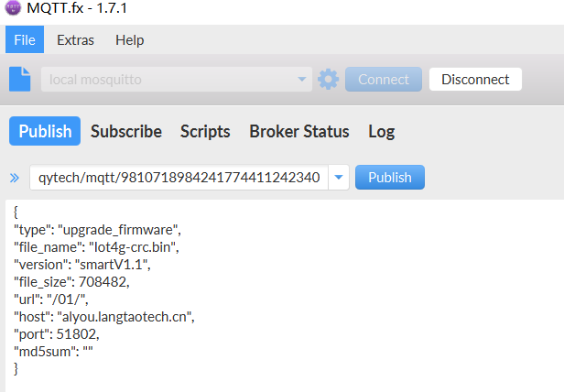Open the Extras menu
This screenshot has width=564, height=392.
pyautogui.click(x=75, y=40)
